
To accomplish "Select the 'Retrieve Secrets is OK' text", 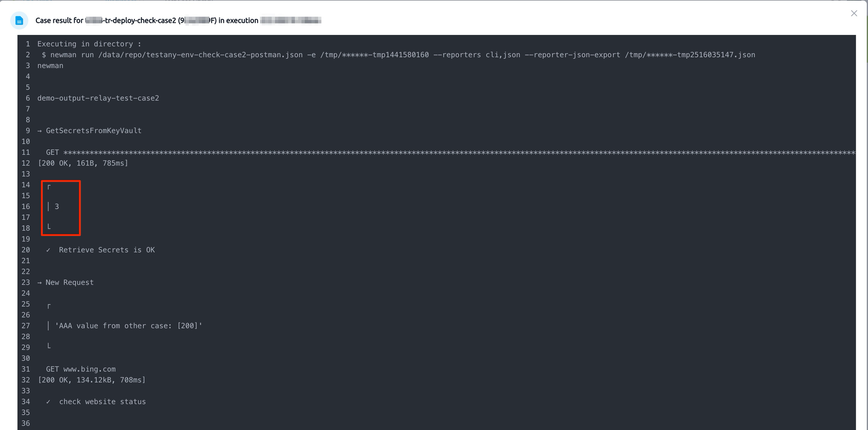I will pos(107,250).
